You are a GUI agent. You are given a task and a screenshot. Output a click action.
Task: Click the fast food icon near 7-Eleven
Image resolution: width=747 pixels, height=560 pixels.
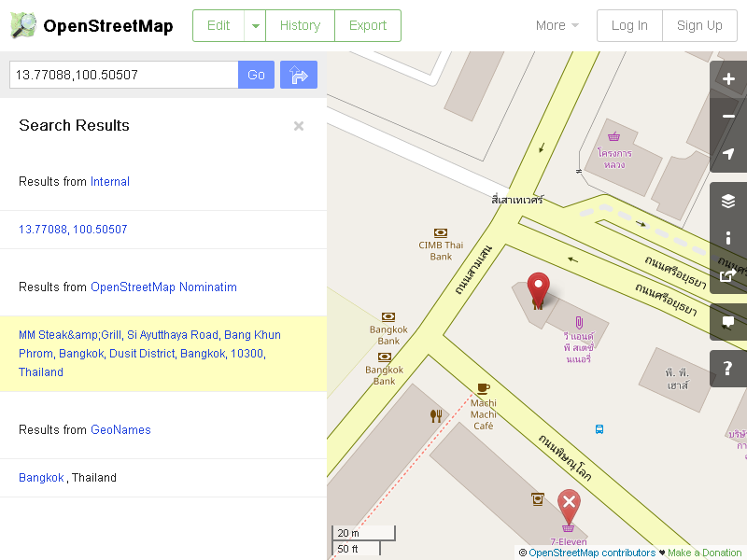538,499
